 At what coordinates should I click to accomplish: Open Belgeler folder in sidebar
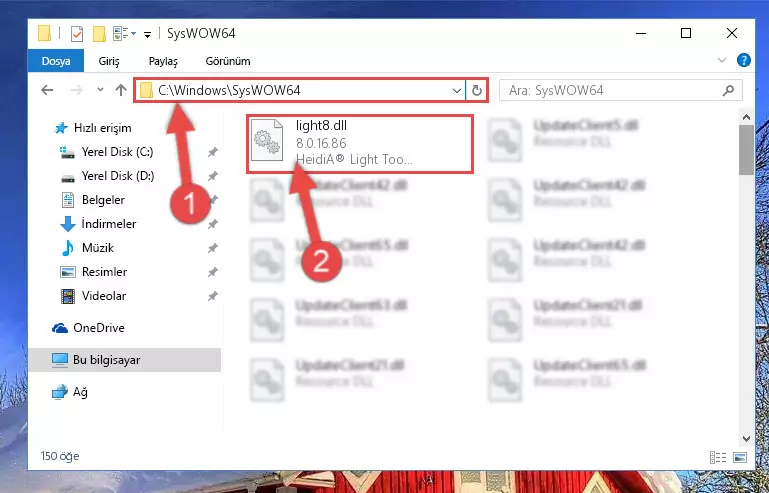click(x=103, y=200)
